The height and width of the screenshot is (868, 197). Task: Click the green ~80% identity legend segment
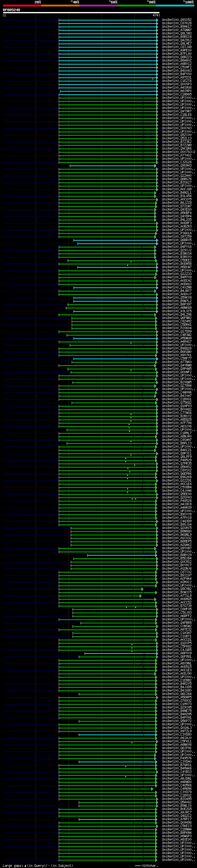click(x=137, y=6)
